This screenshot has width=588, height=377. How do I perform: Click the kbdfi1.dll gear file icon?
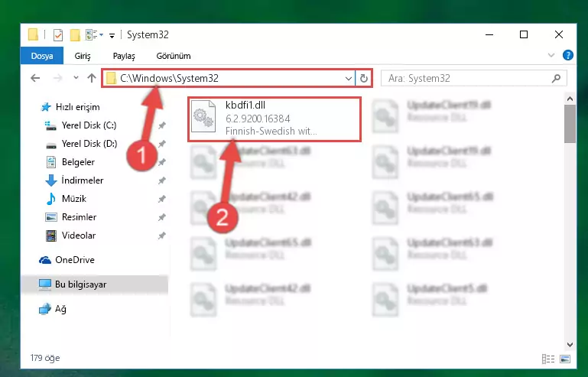pyautogui.click(x=203, y=117)
